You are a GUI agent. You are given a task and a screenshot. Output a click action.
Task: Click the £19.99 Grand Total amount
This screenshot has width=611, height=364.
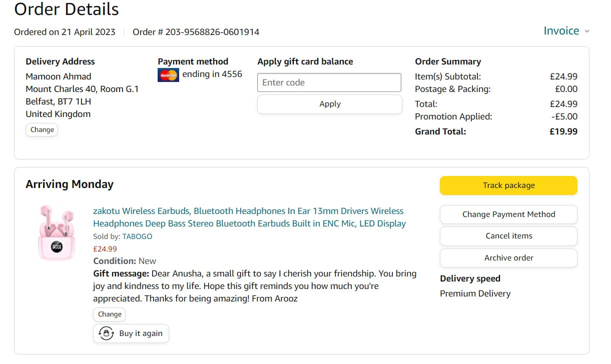tap(563, 131)
